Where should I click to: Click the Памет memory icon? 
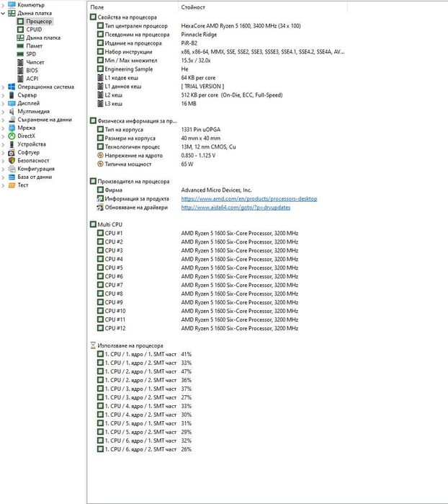(x=20, y=46)
